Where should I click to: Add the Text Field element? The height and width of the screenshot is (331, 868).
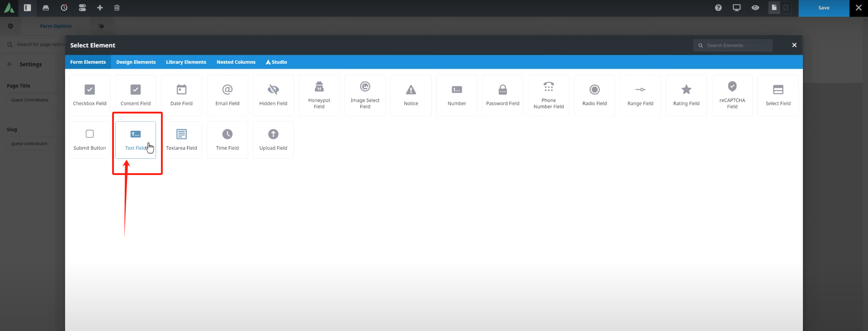tap(135, 140)
